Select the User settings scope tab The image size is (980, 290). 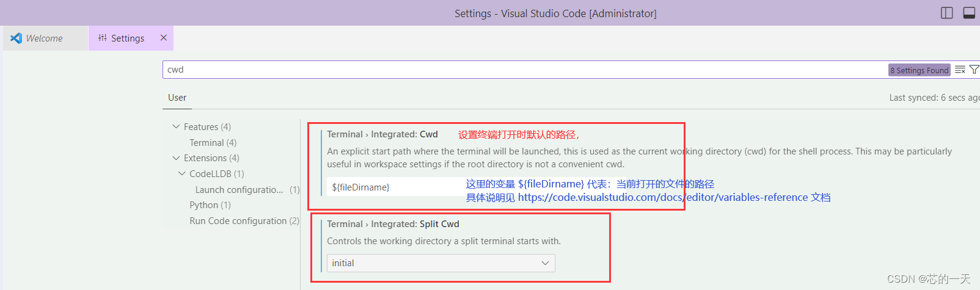pyautogui.click(x=177, y=98)
